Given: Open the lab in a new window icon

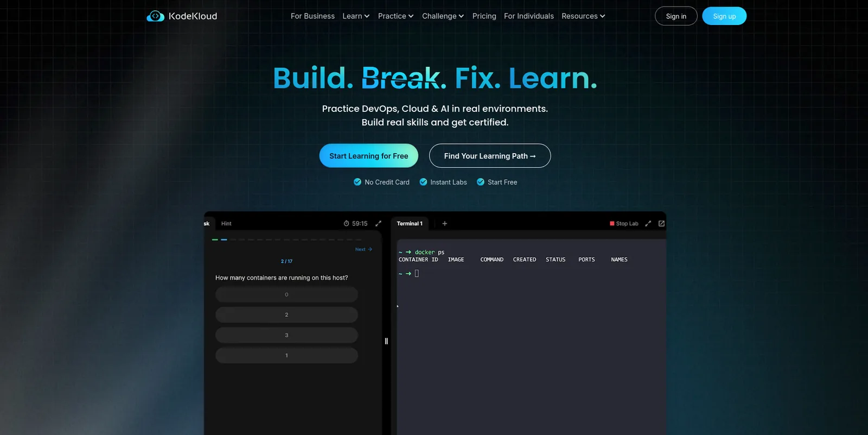Looking at the screenshot, I should coord(661,223).
